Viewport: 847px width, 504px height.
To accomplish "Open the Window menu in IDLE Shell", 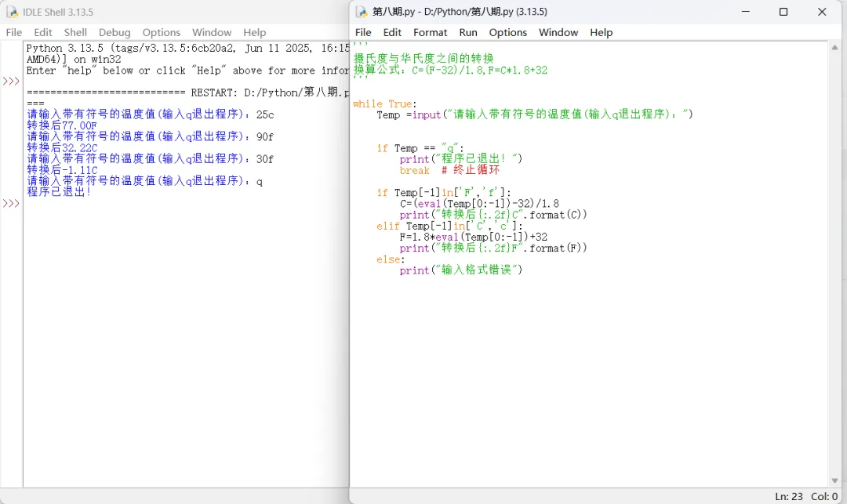I will (212, 32).
